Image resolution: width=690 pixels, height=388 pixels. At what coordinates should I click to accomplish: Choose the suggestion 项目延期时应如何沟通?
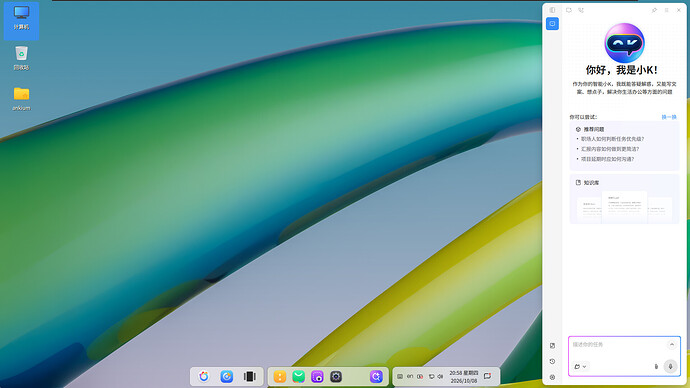coord(607,159)
